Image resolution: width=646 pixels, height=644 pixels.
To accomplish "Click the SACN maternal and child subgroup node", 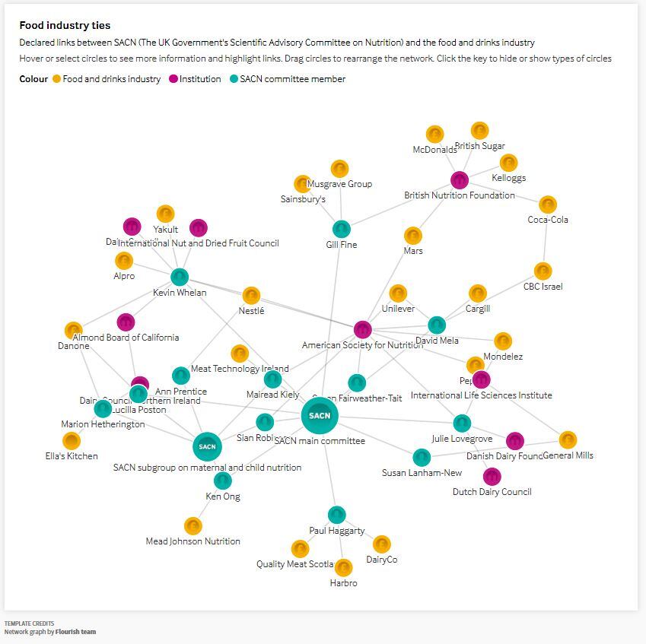I will pyautogui.click(x=207, y=446).
